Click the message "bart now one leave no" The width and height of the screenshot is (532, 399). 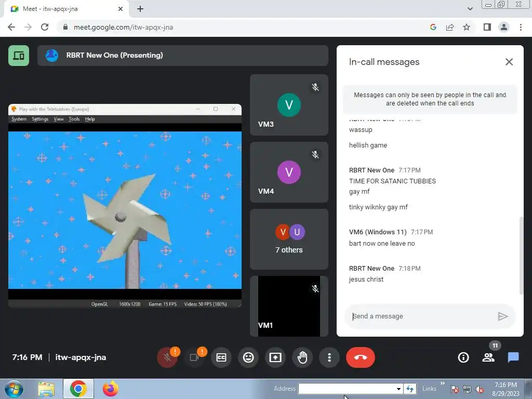tap(382, 243)
